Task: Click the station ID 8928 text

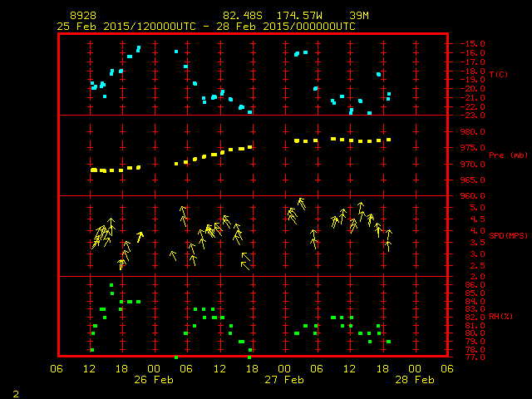Action: pyautogui.click(x=83, y=16)
